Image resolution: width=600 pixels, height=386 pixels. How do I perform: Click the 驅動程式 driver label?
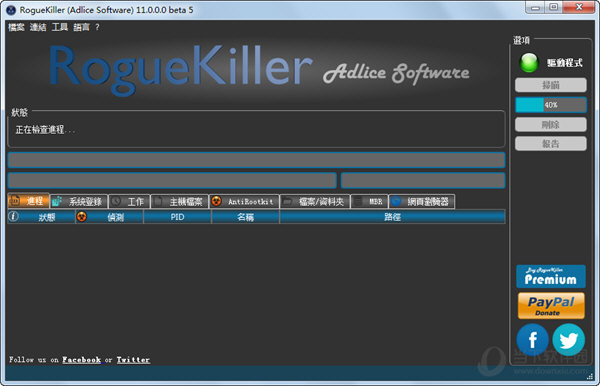click(x=565, y=63)
